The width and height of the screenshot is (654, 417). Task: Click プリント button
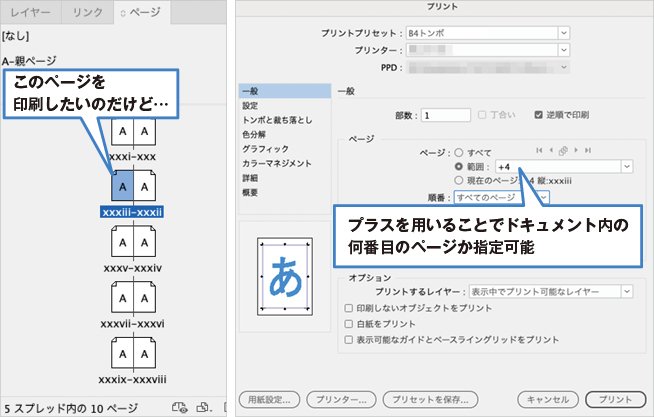(615, 399)
